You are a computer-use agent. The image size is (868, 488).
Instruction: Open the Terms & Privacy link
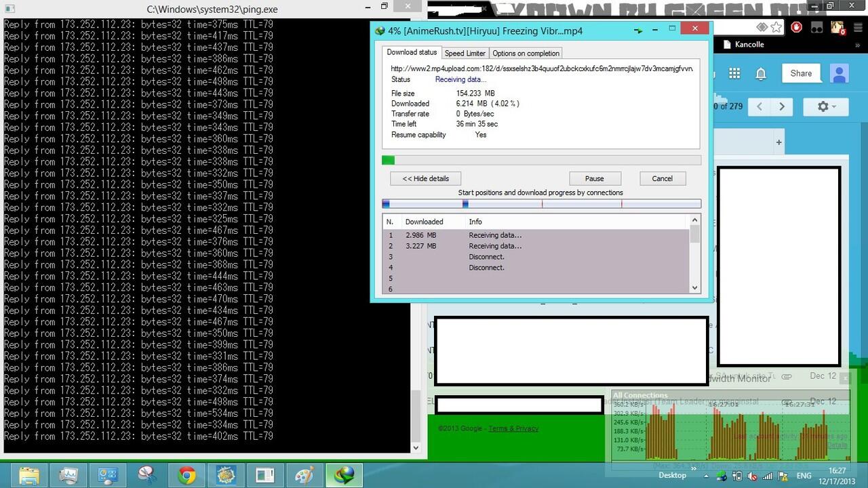513,428
